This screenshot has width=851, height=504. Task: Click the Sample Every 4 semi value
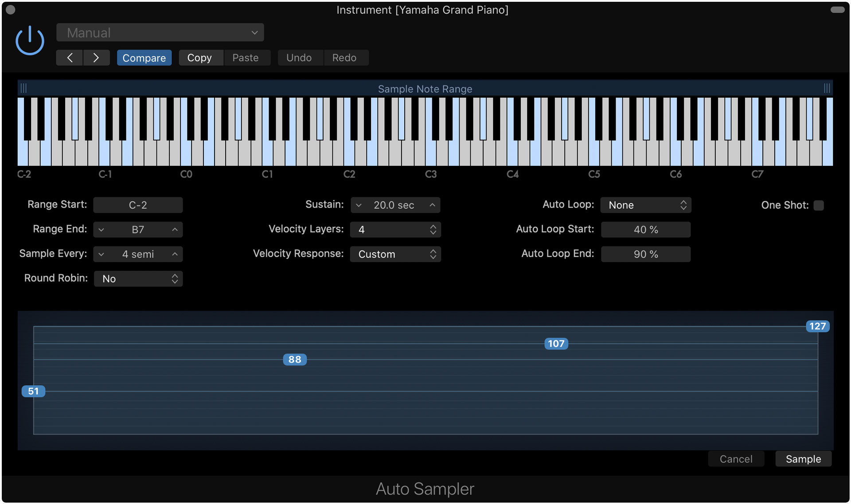pyautogui.click(x=138, y=254)
